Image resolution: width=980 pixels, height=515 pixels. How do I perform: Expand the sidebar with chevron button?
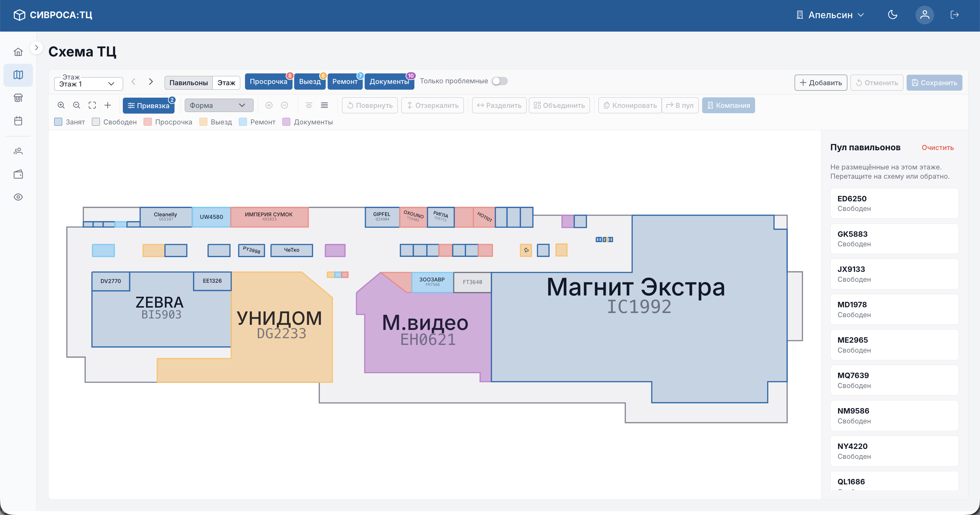pos(36,48)
